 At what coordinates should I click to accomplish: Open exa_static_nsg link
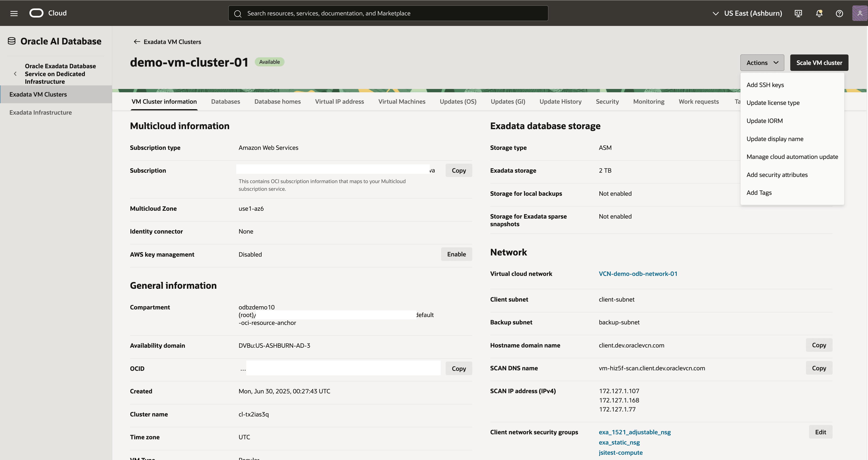(619, 442)
